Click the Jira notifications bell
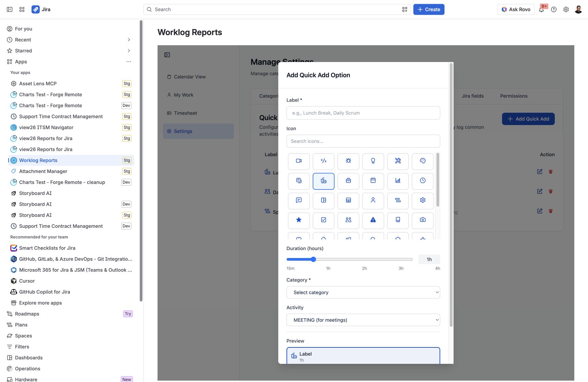The width and height of the screenshot is (588, 382). pyautogui.click(x=541, y=10)
